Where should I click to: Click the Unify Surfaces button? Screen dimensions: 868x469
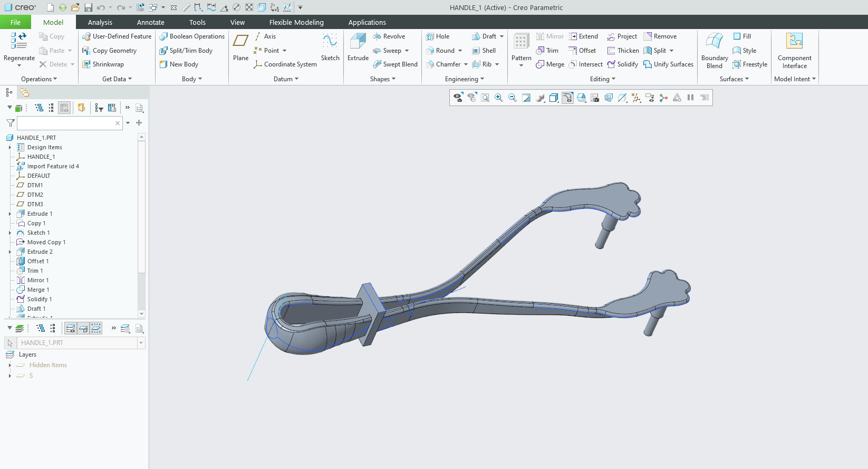coord(668,64)
